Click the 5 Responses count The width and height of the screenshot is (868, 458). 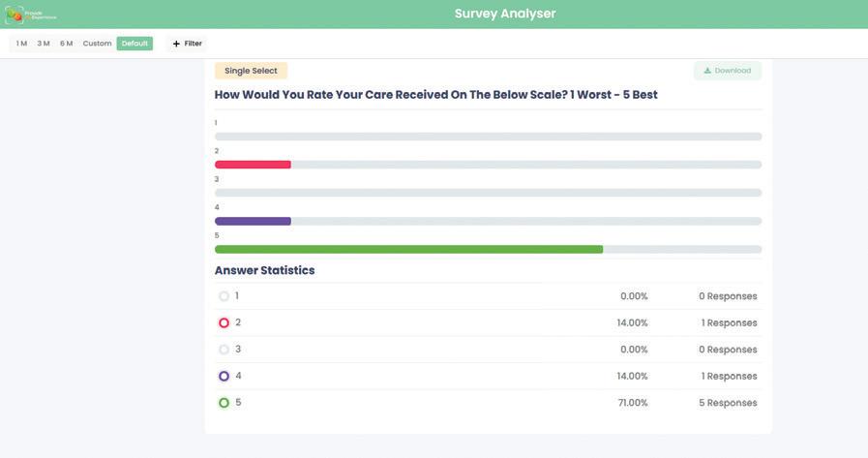pos(728,403)
